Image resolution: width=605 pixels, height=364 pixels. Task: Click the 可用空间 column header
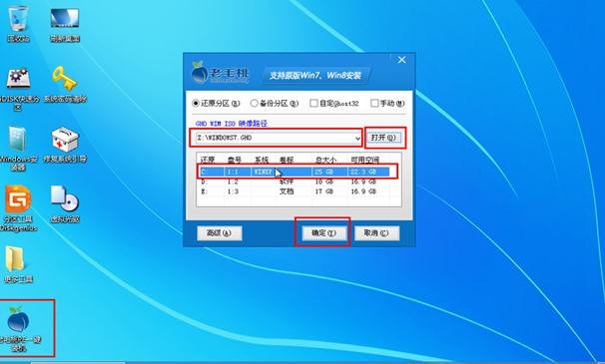tap(365, 160)
